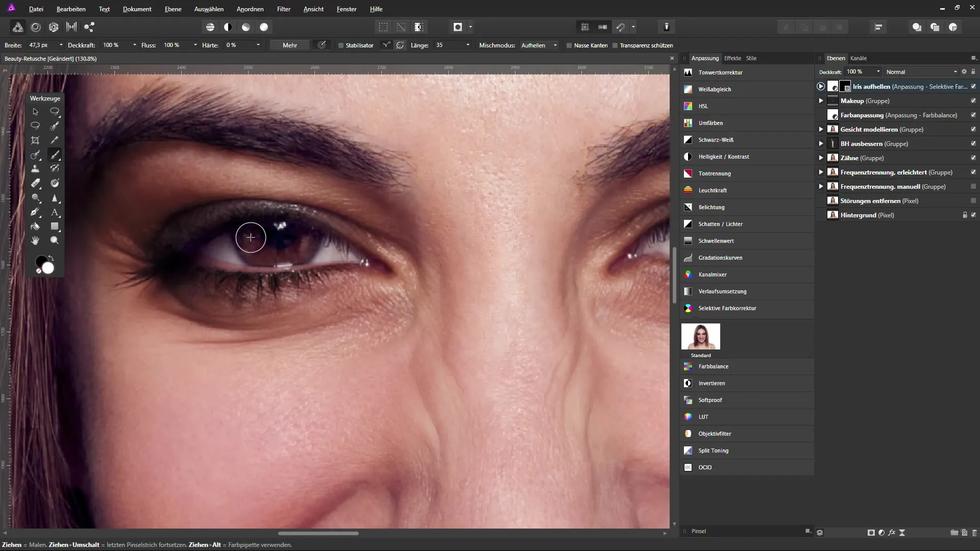
Task: Open the Assistant toolbar icon
Action: tap(667, 27)
